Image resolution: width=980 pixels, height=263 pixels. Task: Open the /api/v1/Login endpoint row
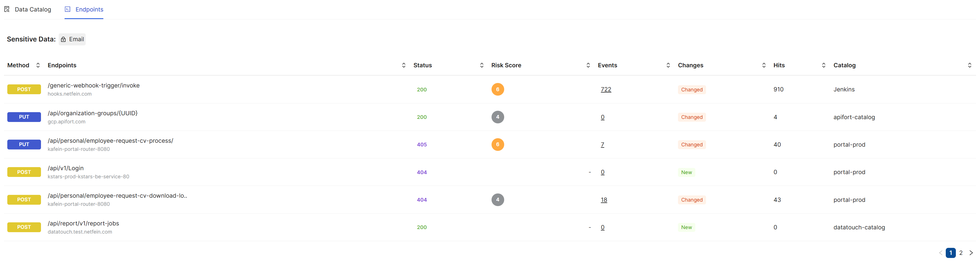65,168
